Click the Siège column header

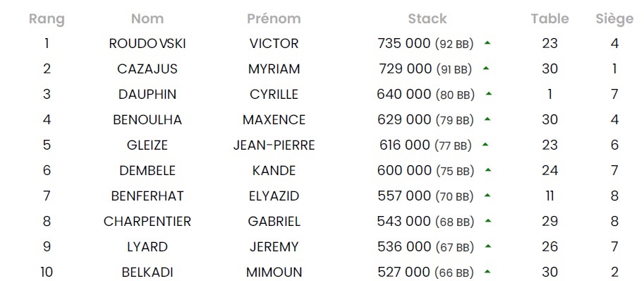614,19
